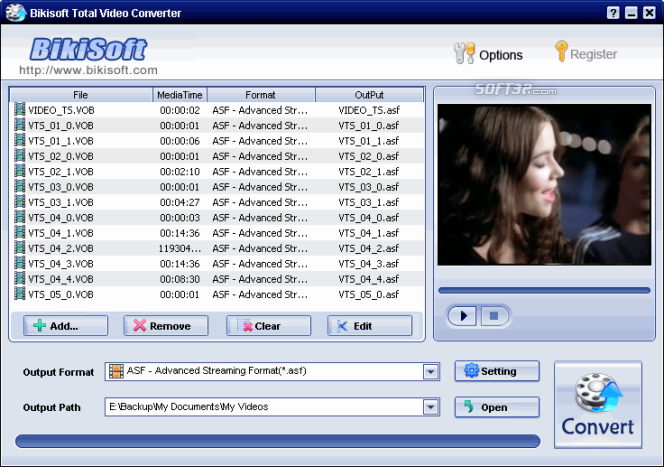
Task: Select the VTS_03_1.VOB file name
Action: [x=61, y=202]
